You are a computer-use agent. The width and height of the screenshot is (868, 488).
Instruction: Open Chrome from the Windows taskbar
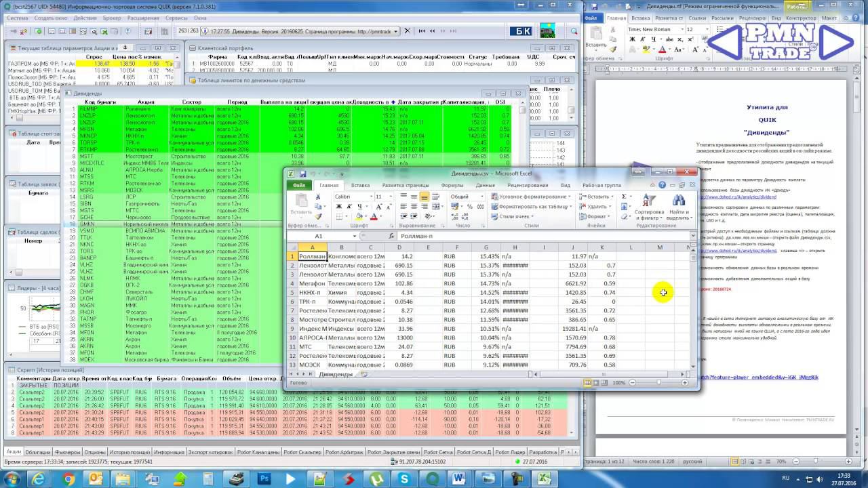point(68,479)
